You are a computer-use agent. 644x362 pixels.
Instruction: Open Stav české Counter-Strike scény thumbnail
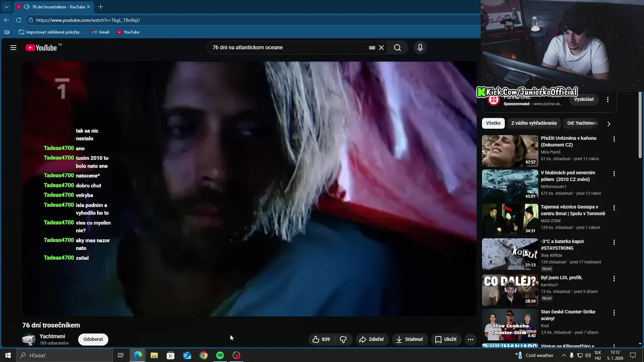coord(510,324)
